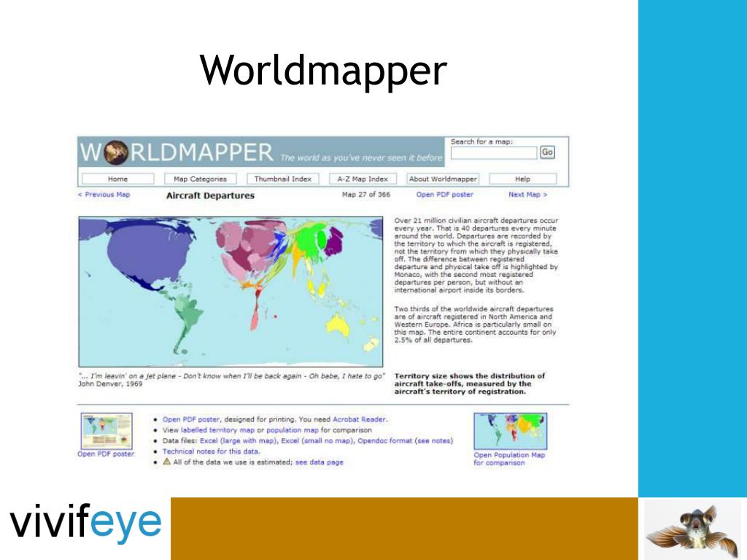Open the Thumbnail Index tab
The image size is (747, 560).
pos(283,179)
